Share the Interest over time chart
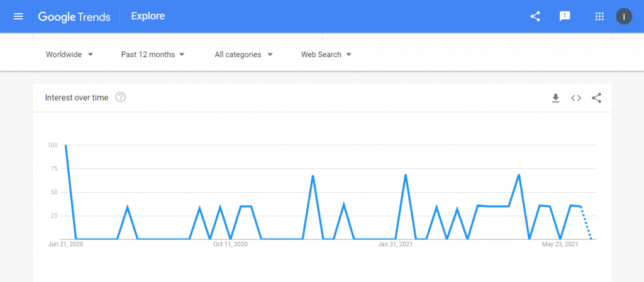The height and width of the screenshot is (282, 644). pyautogui.click(x=596, y=98)
